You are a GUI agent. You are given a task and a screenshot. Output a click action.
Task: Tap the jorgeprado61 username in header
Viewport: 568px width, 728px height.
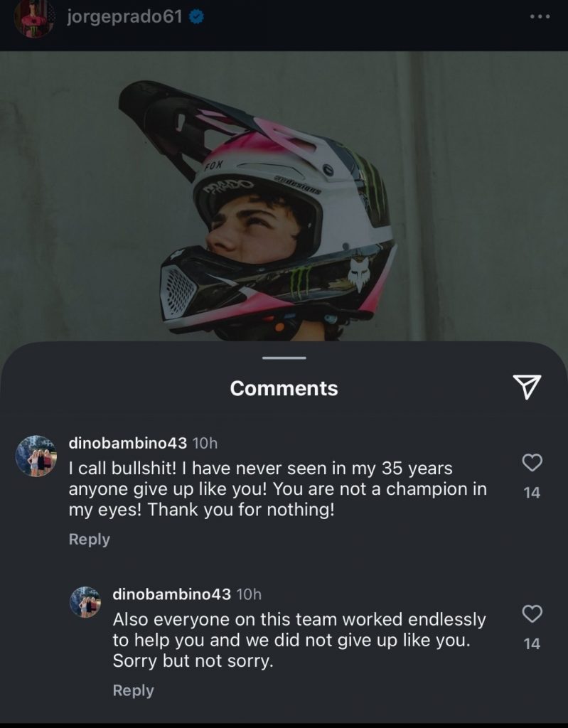point(125,17)
